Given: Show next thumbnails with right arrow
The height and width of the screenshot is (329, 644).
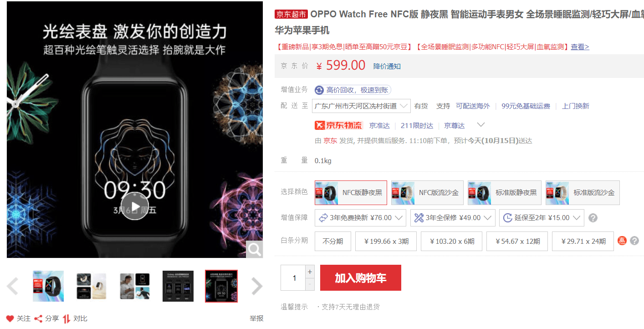Looking at the screenshot, I should tap(257, 286).
